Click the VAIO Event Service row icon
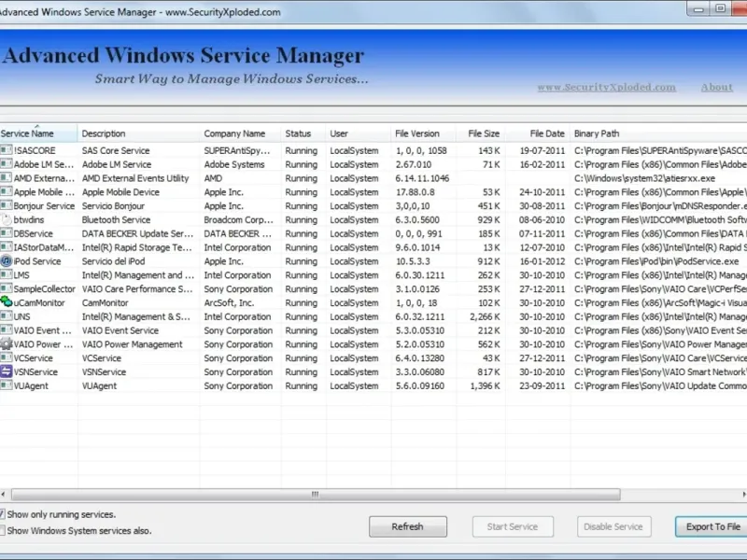 click(x=7, y=330)
